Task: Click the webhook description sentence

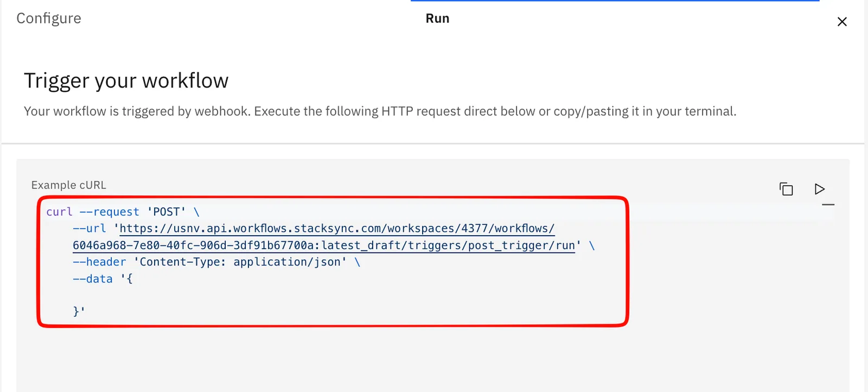Action: tap(380, 111)
